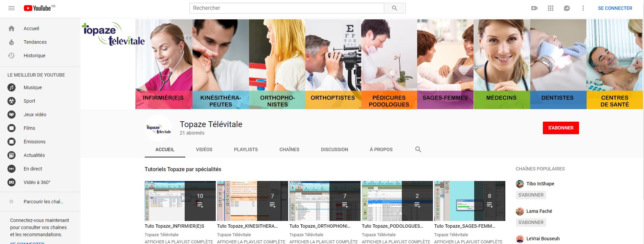Show full playlist under Tuto Topaze_INFIRMIER(E)S
This screenshot has width=644, height=244.
[179, 242]
